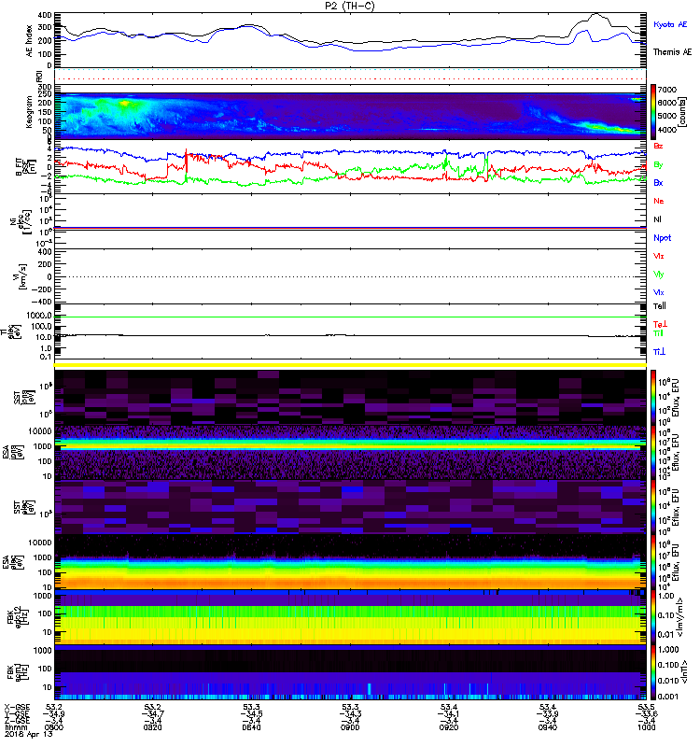This screenshot has height=747, width=700.
Task: Select the red Te⊥ temperature legend label
Action: tap(660, 324)
